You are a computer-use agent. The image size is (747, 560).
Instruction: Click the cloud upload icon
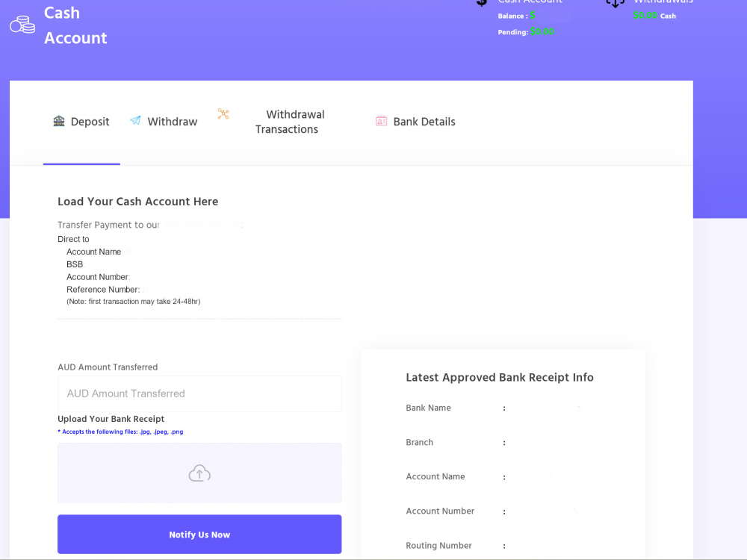[199, 473]
